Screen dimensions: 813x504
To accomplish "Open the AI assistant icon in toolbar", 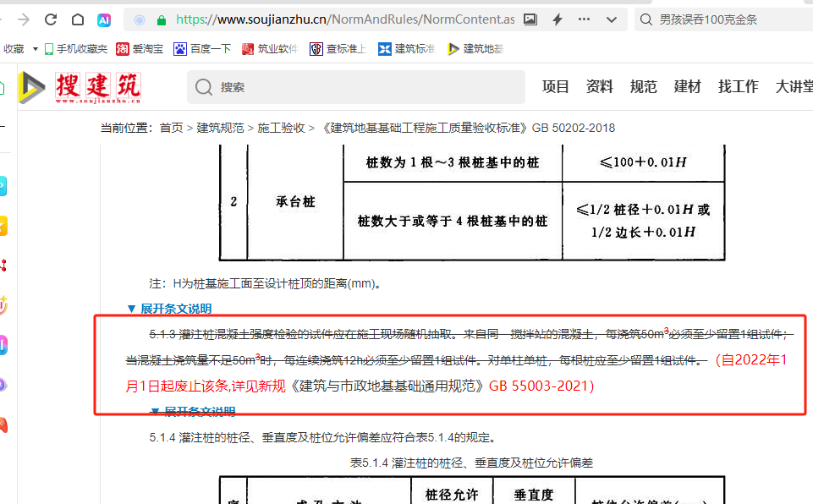I will 104,19.
